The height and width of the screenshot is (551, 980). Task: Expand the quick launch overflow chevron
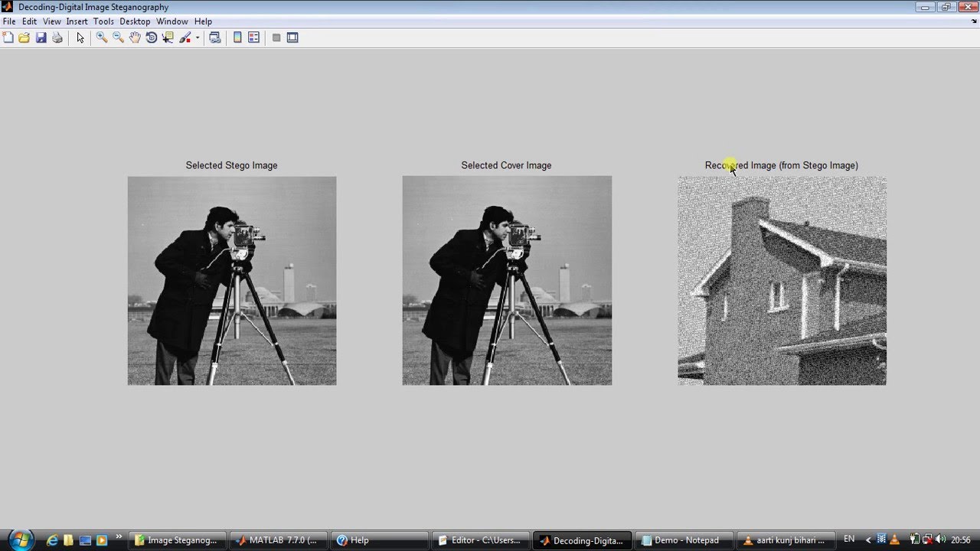pos(119,537)
